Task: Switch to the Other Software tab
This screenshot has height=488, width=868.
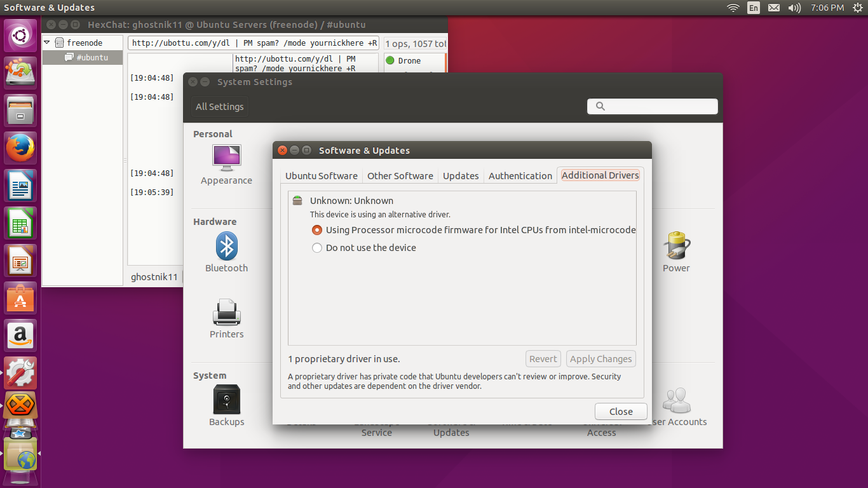Action: 400,176
